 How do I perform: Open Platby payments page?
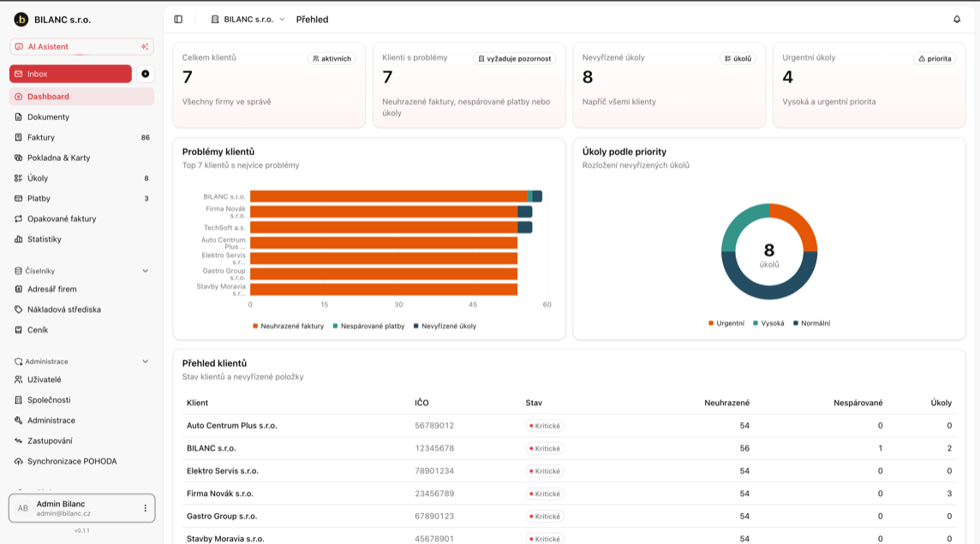(x=82, y=198)
